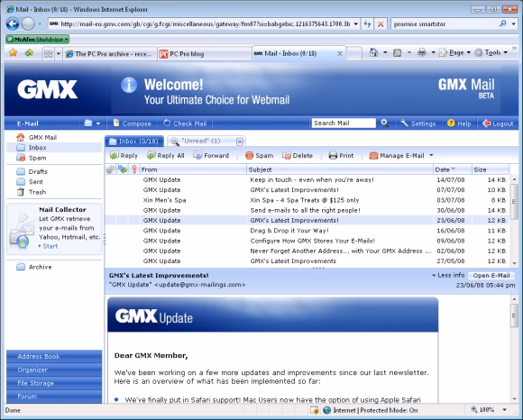Go back with the browser Back arrow
Screen dimensions: 523x420
(13, 24)
